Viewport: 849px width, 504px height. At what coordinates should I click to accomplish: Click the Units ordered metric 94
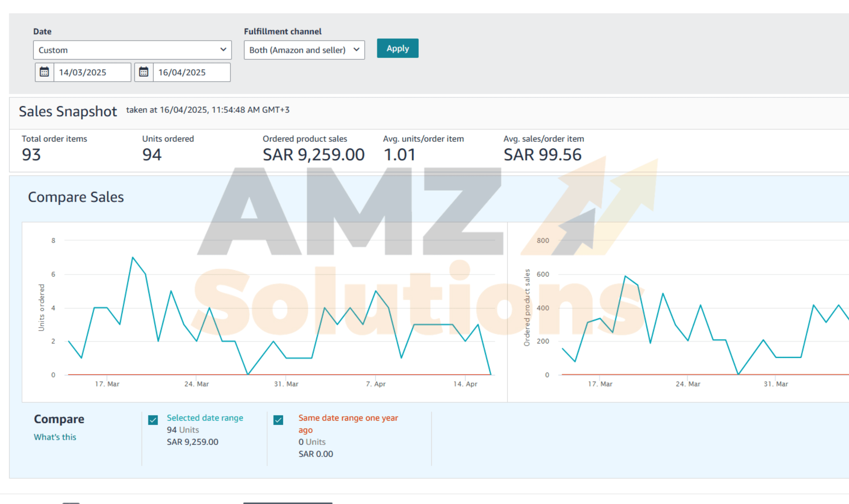[x=152, y=155]
